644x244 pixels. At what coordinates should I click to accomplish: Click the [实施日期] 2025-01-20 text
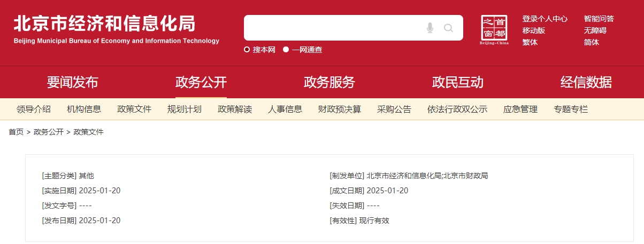[x=81, y=191]
